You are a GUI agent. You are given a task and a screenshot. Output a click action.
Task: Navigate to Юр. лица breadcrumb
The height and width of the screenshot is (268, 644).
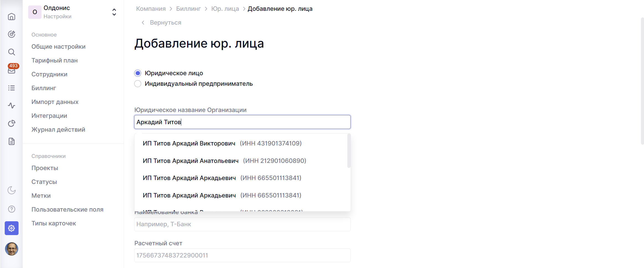click(225, 9)
